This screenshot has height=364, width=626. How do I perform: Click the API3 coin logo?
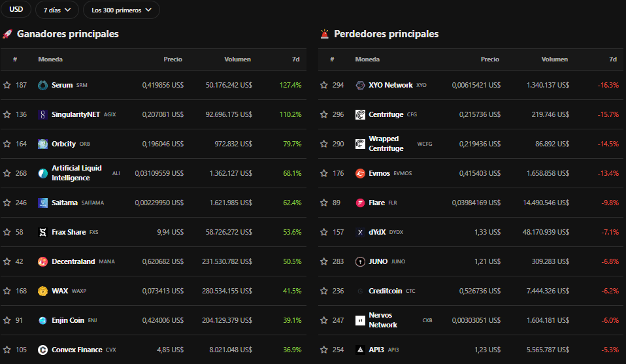pos(360,350)
